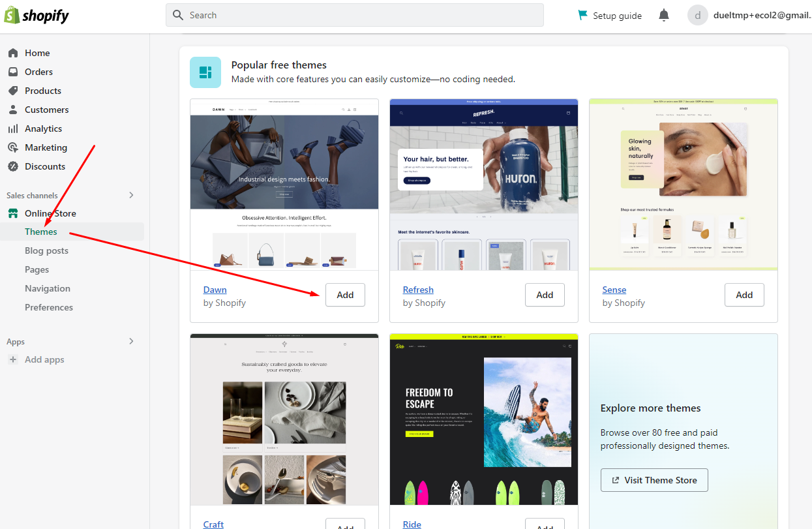Click the Sales channels label

(32, 196)
